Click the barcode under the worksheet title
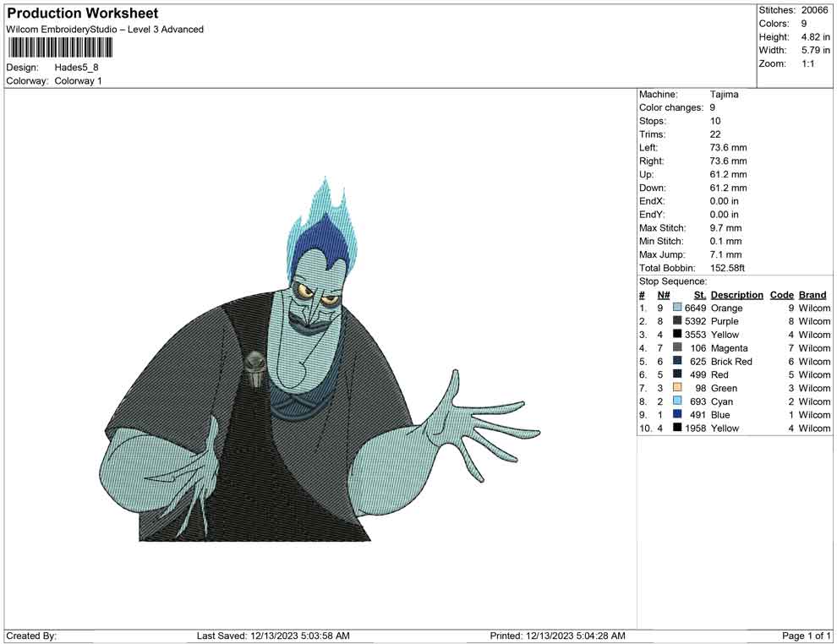 point(60,48)
